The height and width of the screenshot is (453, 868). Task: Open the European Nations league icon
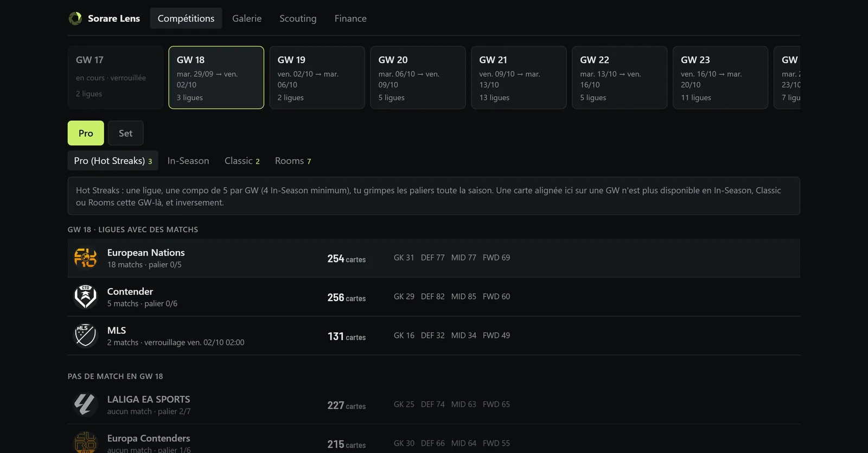[x=85, y=258]
